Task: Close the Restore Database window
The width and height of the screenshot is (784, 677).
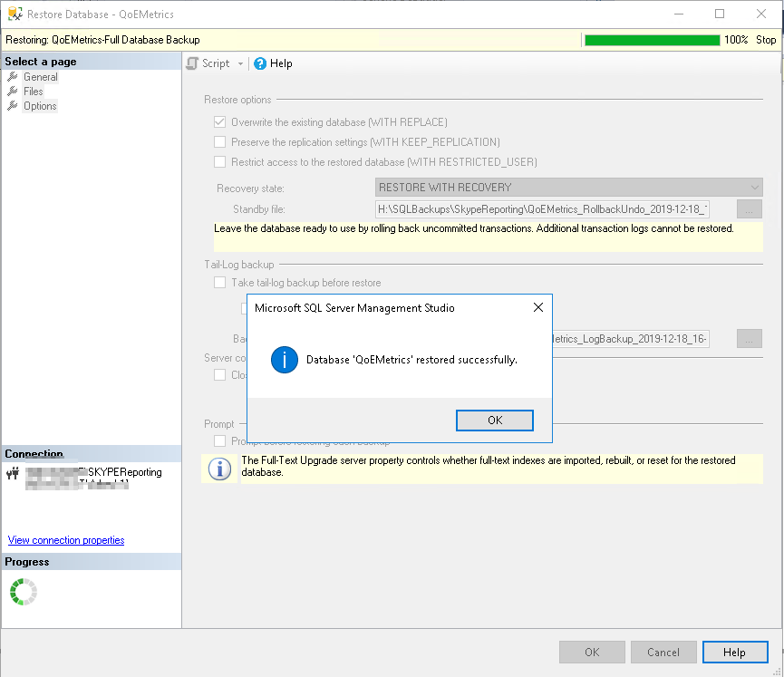Action: coord(761,14)
